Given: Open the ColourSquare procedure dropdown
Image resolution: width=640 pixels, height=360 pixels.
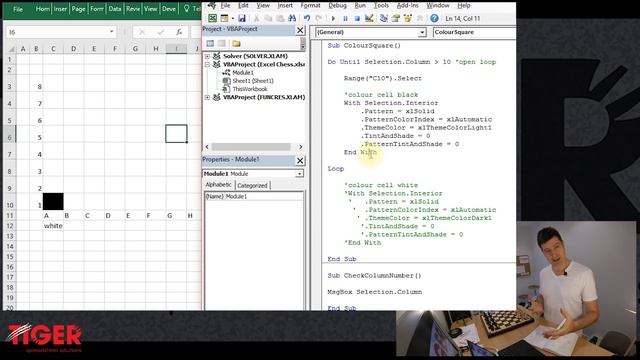Looking at the screenshot, I should click(474, 32).
